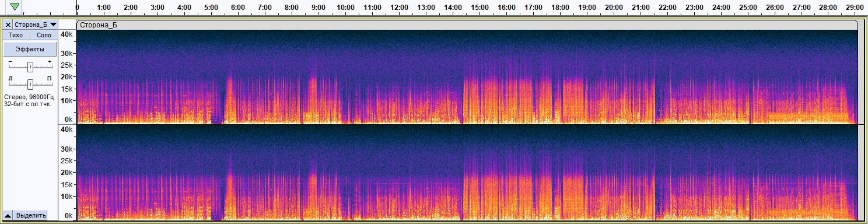Click the 10:00 mark on timeline ruler
Image resolution: width=868 pixels, height=224 pixels.
(x=346, y=7)
